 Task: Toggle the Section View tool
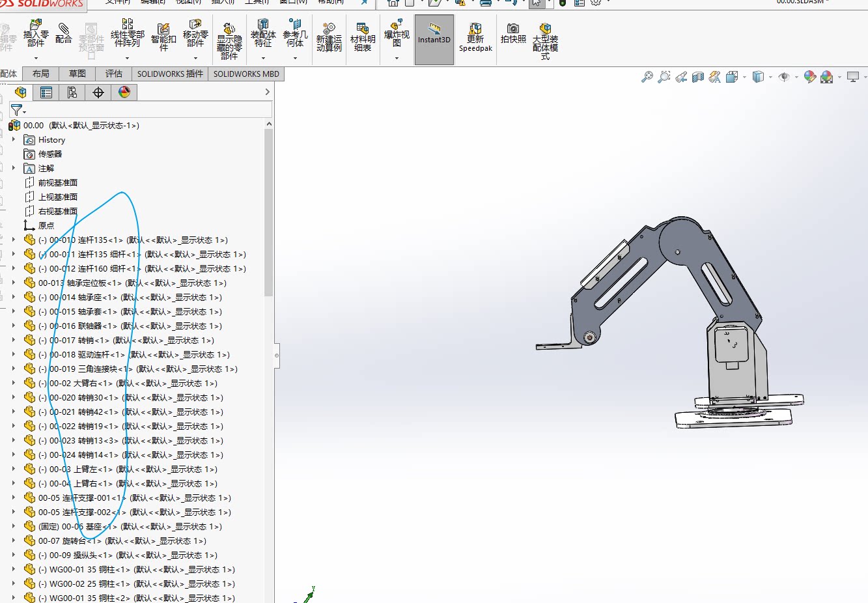[698, 77]
